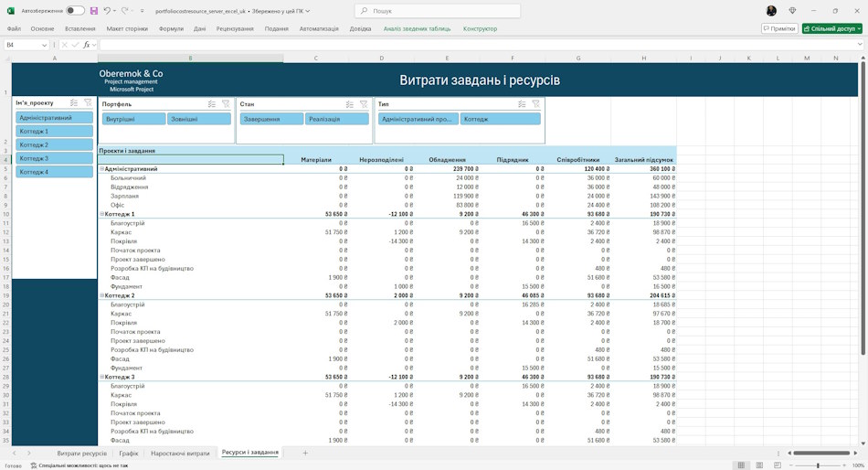This screenshot has width=868, height=470.
Task: Toggle multi-select in Стан slicer
Action: tap(349, 103)
